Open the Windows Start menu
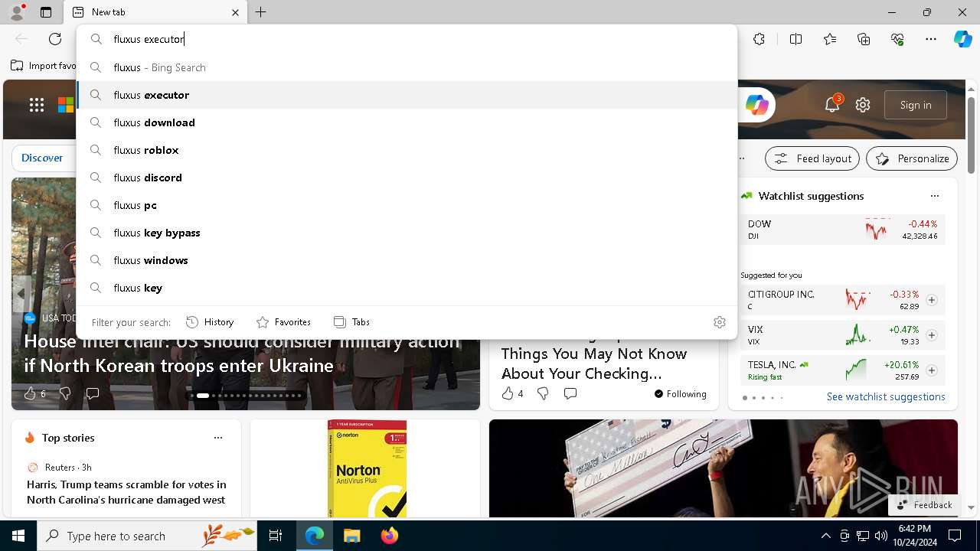Viewport: 980px width, 551px height. (18, 536)
